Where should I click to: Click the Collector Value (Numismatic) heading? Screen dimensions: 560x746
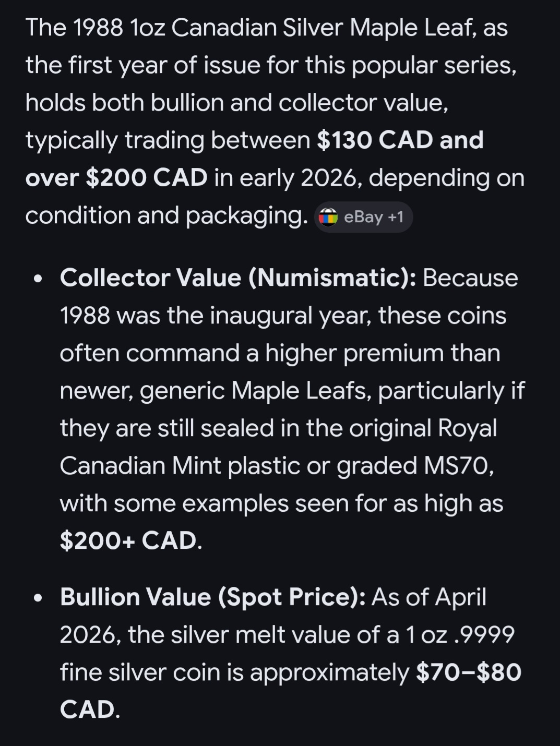click(237, 278)
